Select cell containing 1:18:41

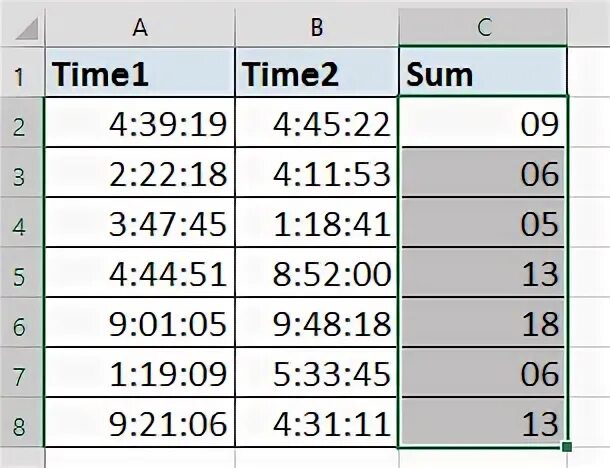coord(316,223)
